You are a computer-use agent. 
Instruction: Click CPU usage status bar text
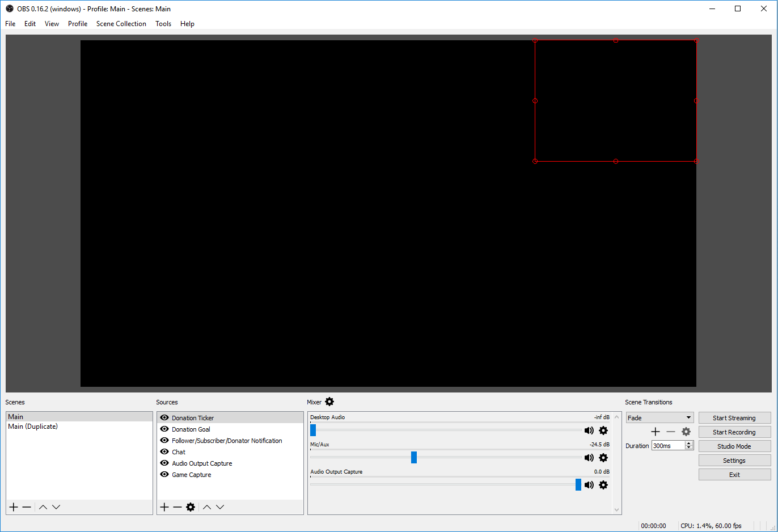click(x=711, y=526)
